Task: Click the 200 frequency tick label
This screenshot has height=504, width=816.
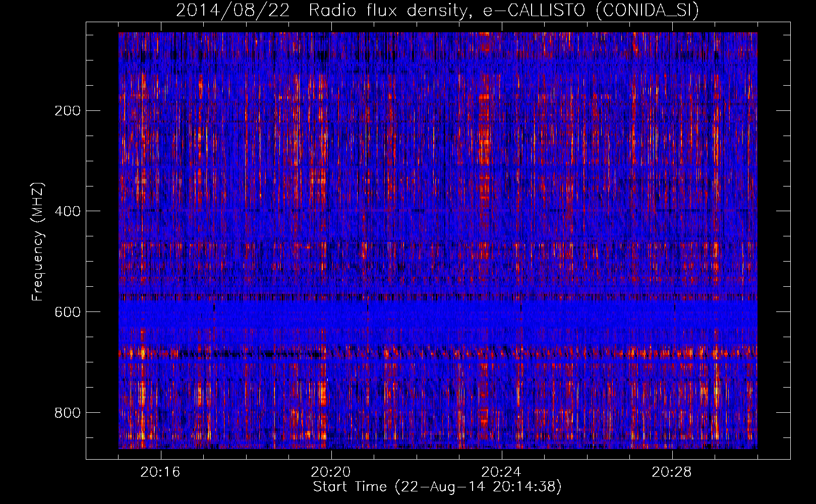Action: pyautogui.click(x=67, y=110)
